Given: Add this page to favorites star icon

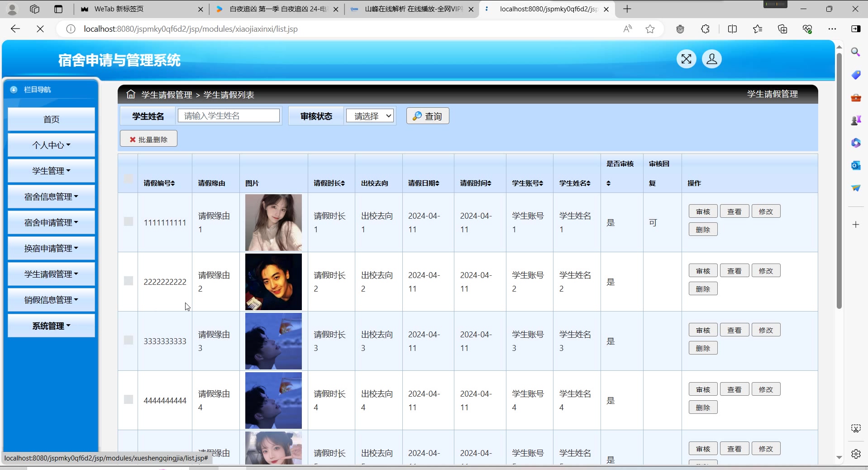Looking at the screenshot, I should 650,29.
